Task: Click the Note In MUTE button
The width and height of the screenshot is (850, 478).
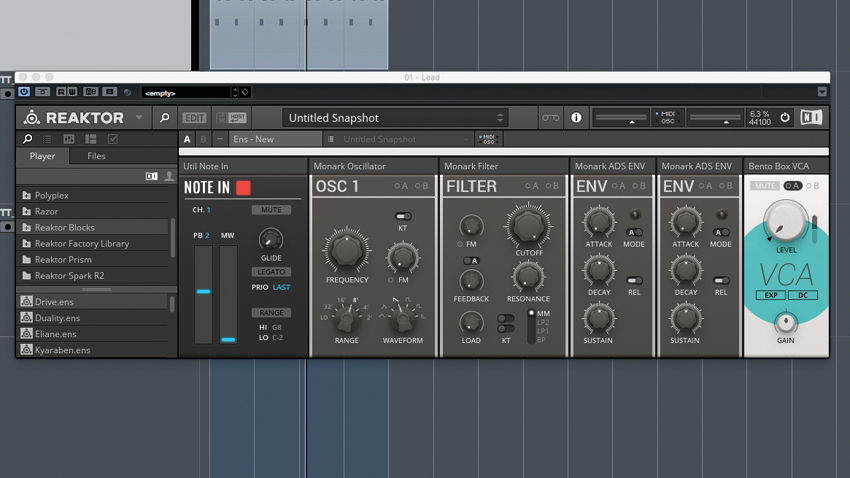Action: (x=271, y=210)
